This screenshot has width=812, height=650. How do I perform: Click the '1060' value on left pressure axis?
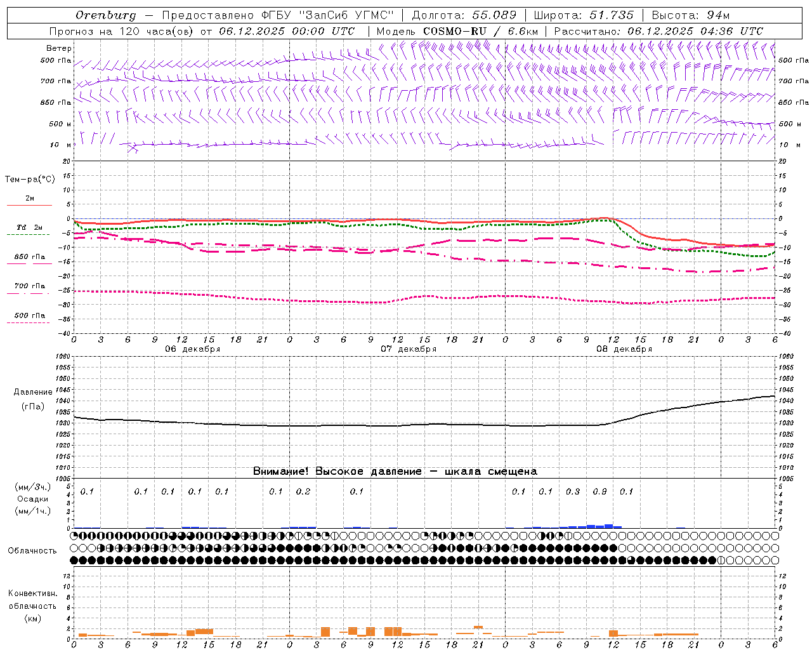tap(62, 357)
